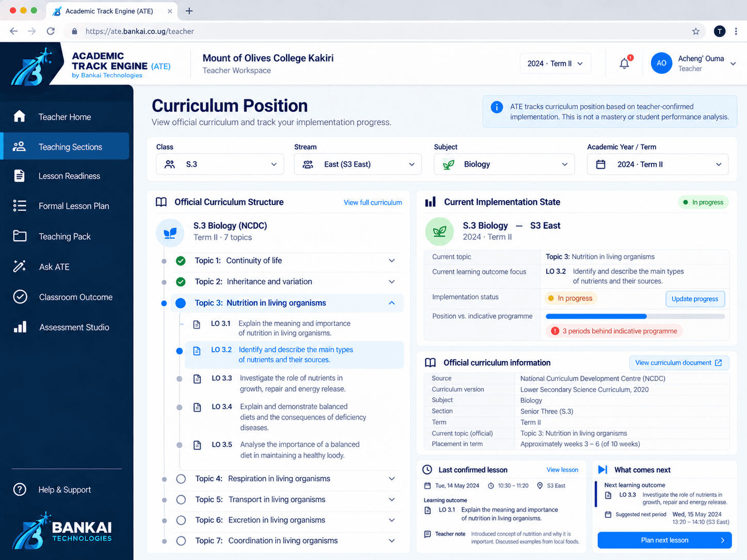Click the open-book icon beside Official Curriculum Structure
Viewport: 747px width, 560px height.
tap(161, 202)
